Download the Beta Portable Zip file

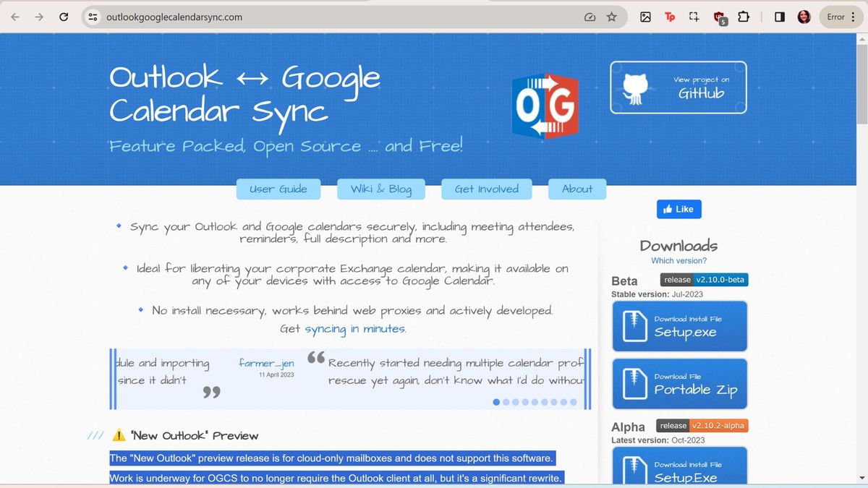point(679,384)
